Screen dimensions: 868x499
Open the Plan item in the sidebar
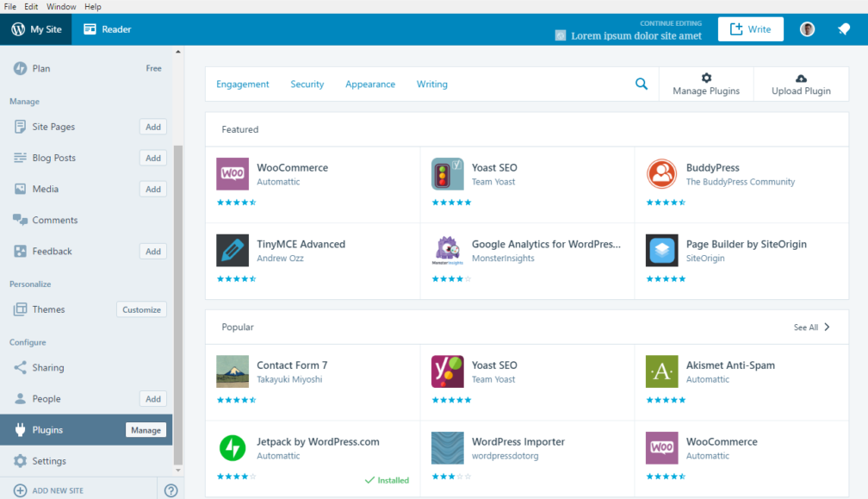tap(87, 68)
